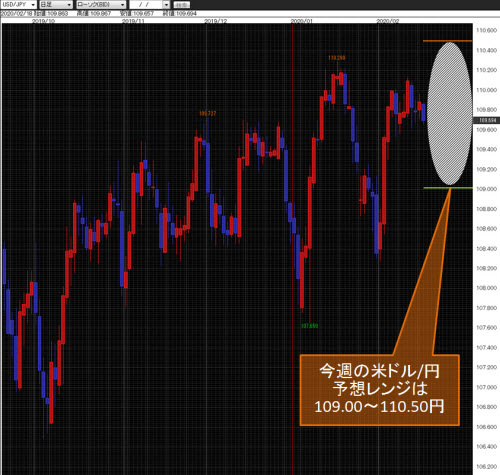Click the 110.600 price axis label
The height and width of the screenshot is (475, 500).
(x=486, y=30)
